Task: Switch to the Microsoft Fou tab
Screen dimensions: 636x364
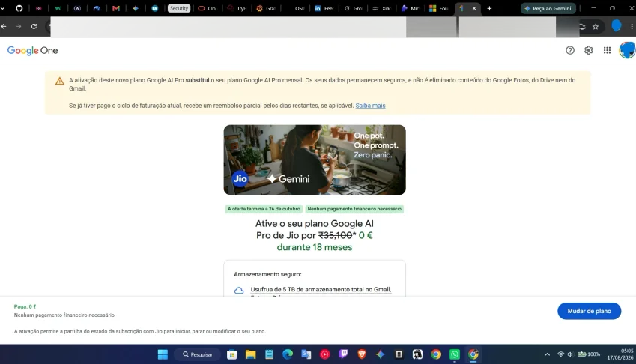Action: coord(438,8)
